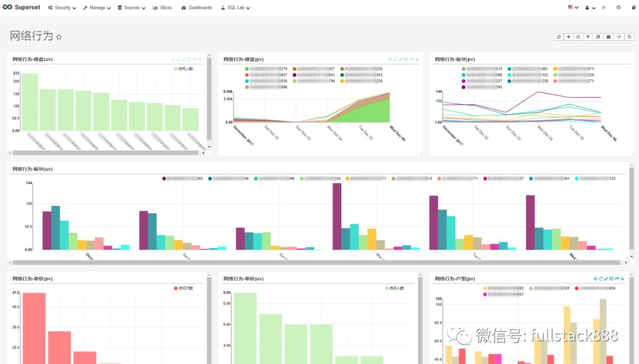Screen dimensions: 639x364
Task: Click the refresh icon on 楼盘(pv) panel
Action: pyautogui.click(x=395, y=60)
